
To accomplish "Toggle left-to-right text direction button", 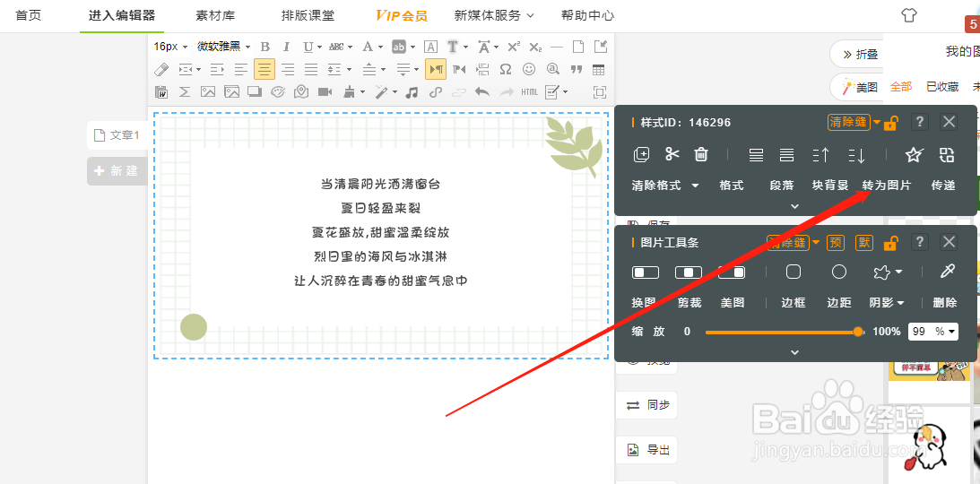I will [x=436, y=69].
